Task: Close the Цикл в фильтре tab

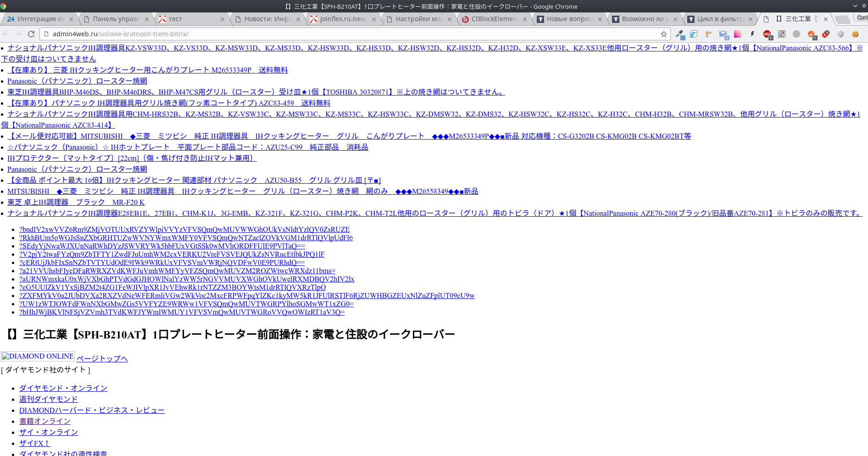Action: 751,19
